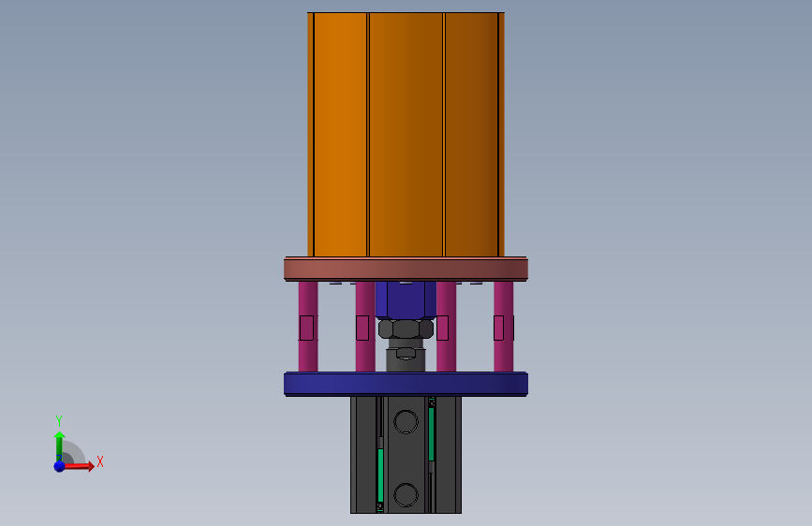Click the blue origin ball of triad
This screenshot has height=526, width=812.
pos(60,466)
